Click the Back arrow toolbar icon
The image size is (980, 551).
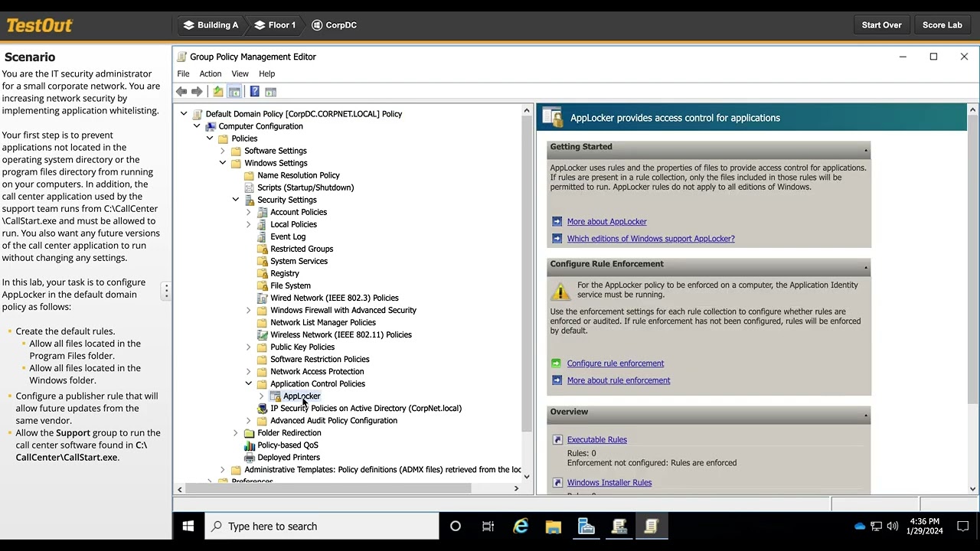pyautogui.click(x=181, y=92)
